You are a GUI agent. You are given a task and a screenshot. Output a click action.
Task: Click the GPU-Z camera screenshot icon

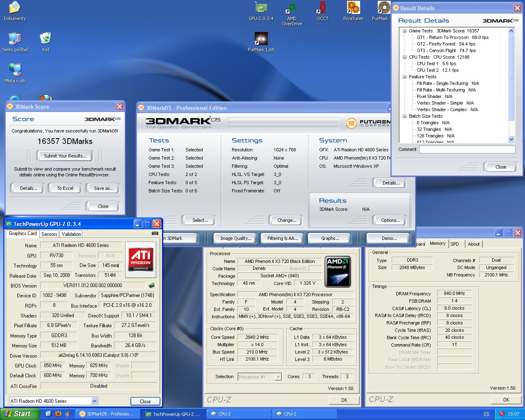(x=155, y=233)
